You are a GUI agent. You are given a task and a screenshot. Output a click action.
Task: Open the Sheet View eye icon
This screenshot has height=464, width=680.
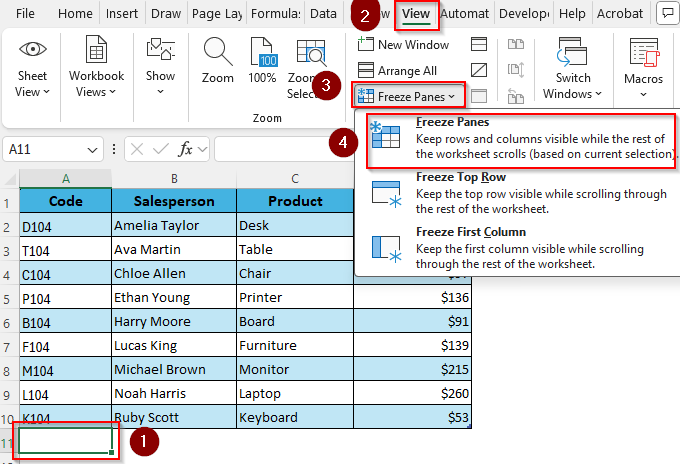click(x=33, y=49)
